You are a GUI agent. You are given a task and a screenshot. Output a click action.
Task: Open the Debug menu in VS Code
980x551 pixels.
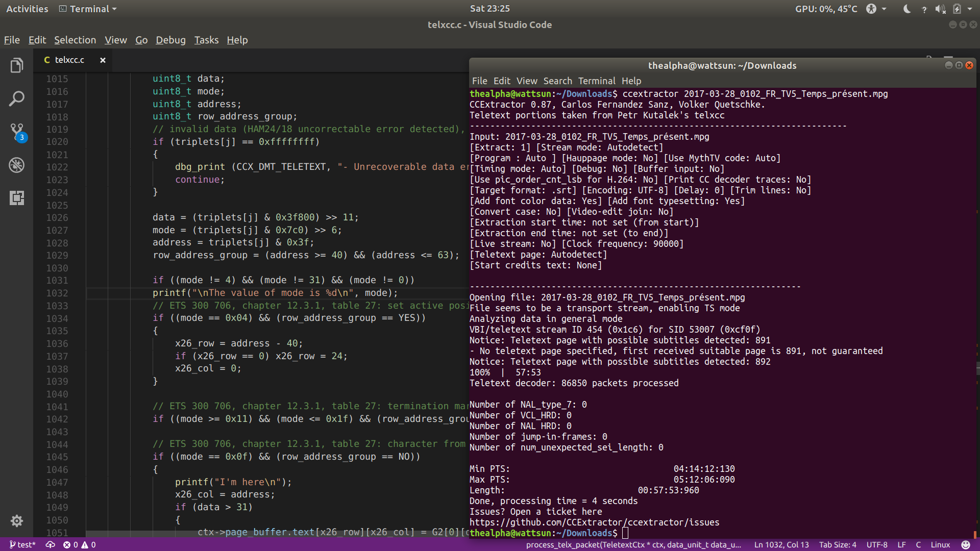[170, 40]
